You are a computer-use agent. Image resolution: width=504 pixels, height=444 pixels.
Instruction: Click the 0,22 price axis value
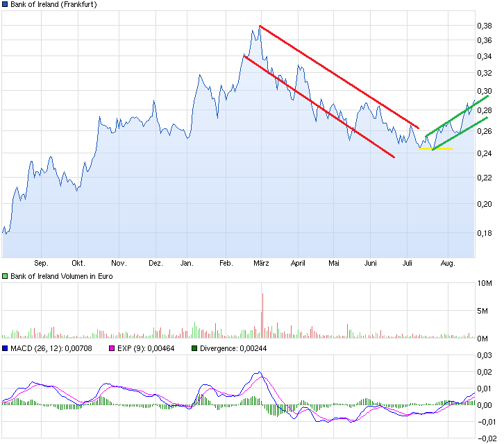coord(485,178)
